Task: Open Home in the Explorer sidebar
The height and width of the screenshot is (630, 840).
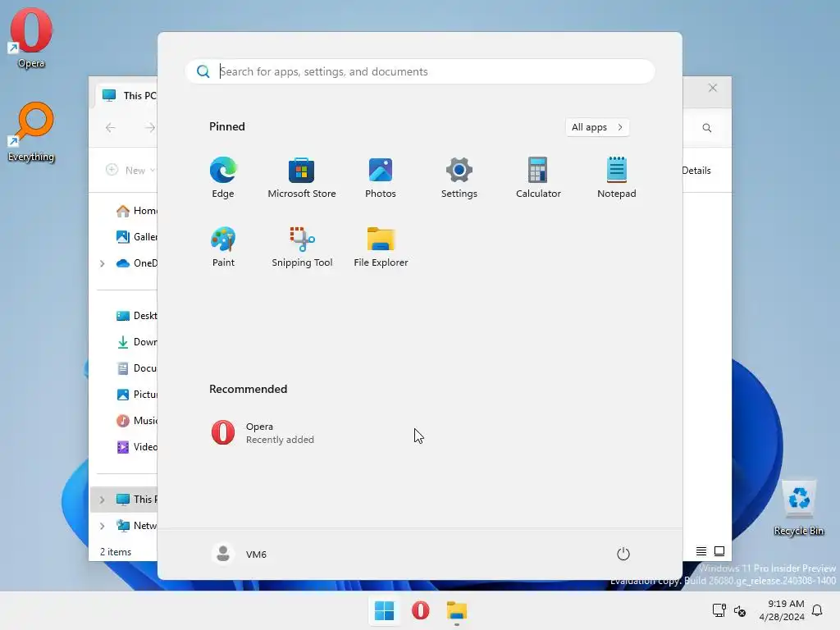Action: [x=135, y=211]
